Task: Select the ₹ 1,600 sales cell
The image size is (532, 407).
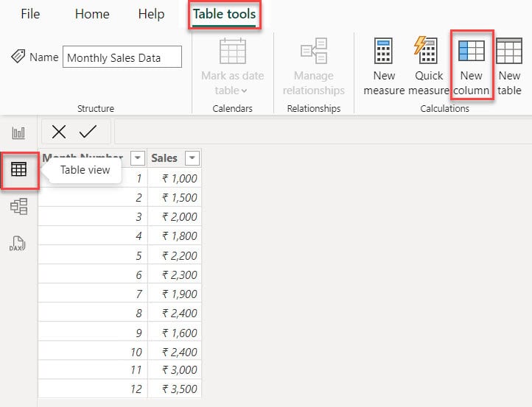Action: [x=175, y=333]
